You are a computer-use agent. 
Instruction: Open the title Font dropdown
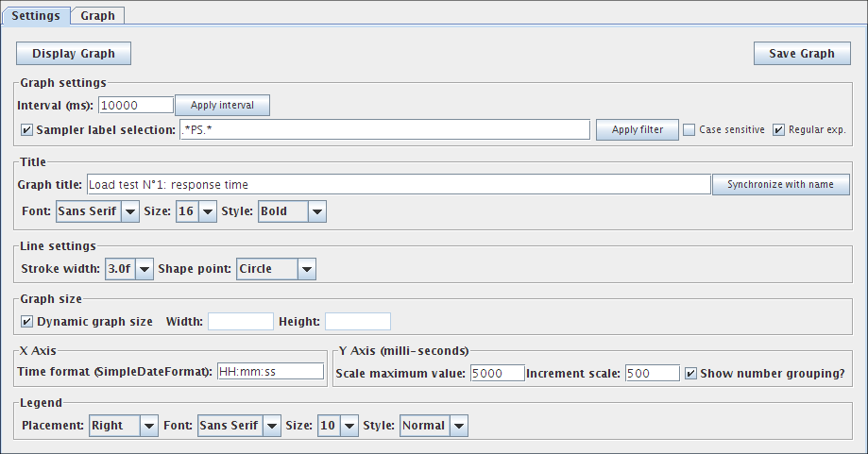coord(97,211)
